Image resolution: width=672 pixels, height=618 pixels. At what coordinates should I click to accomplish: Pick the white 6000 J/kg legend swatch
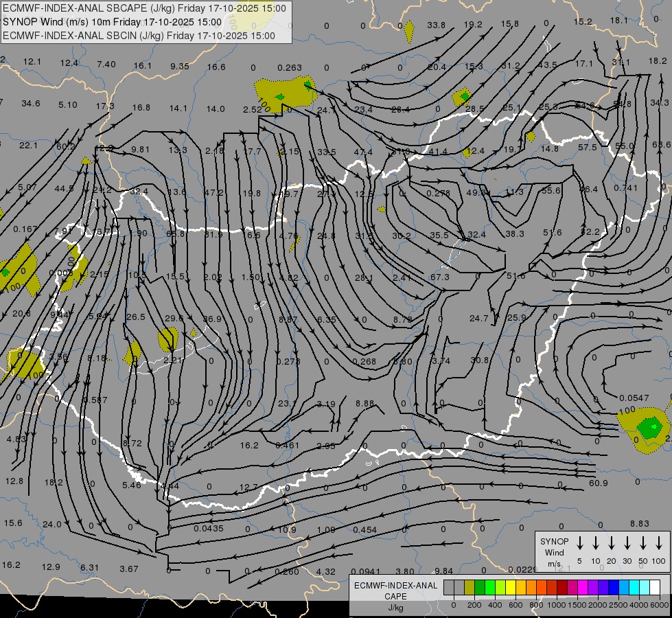click(655, 588)
